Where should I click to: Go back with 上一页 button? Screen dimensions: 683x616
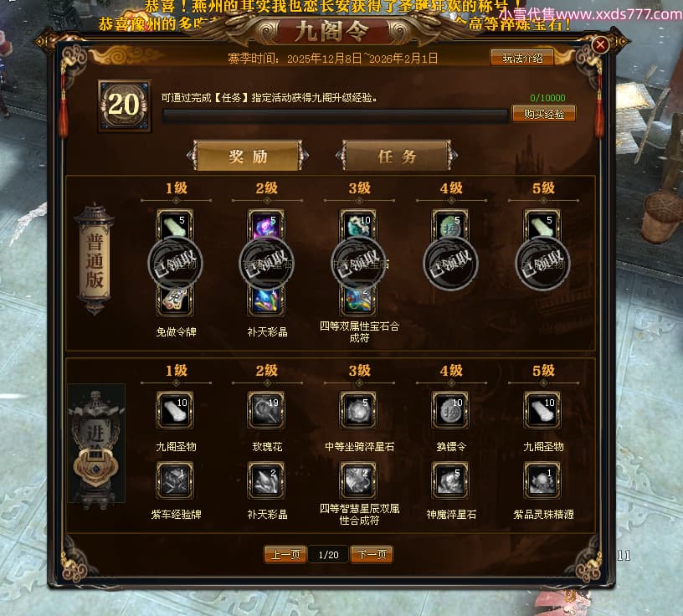tap(285, 554)
